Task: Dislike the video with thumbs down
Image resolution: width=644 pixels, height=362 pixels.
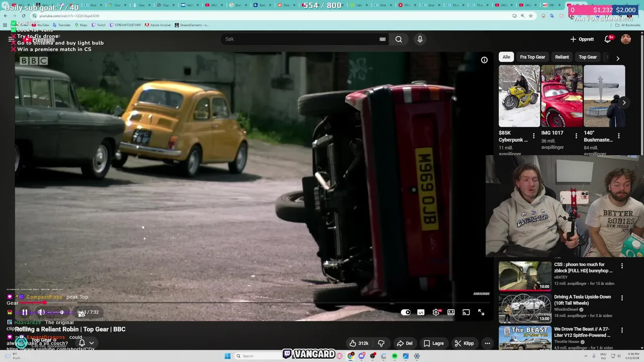Action: click(x=381, y=343)
